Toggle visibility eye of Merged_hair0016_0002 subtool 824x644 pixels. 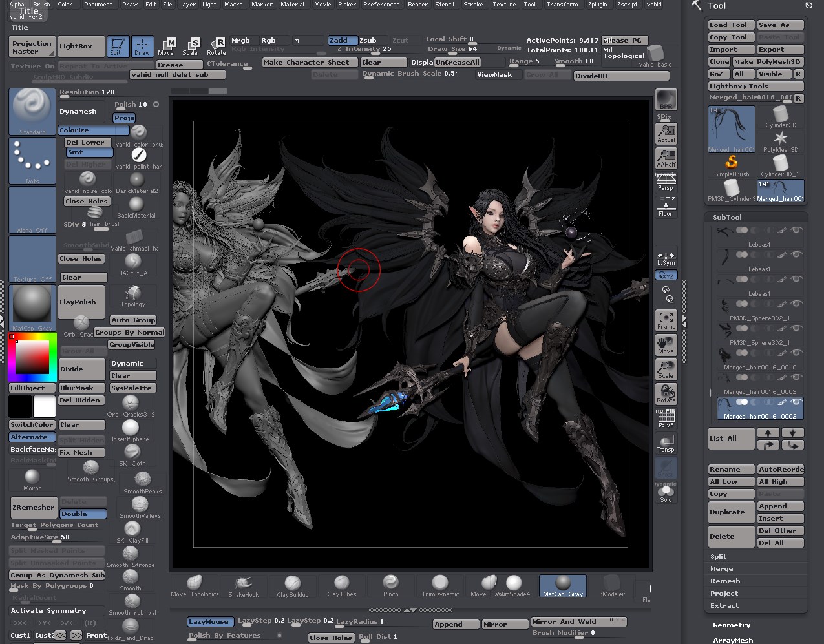[x=796, y=402]
